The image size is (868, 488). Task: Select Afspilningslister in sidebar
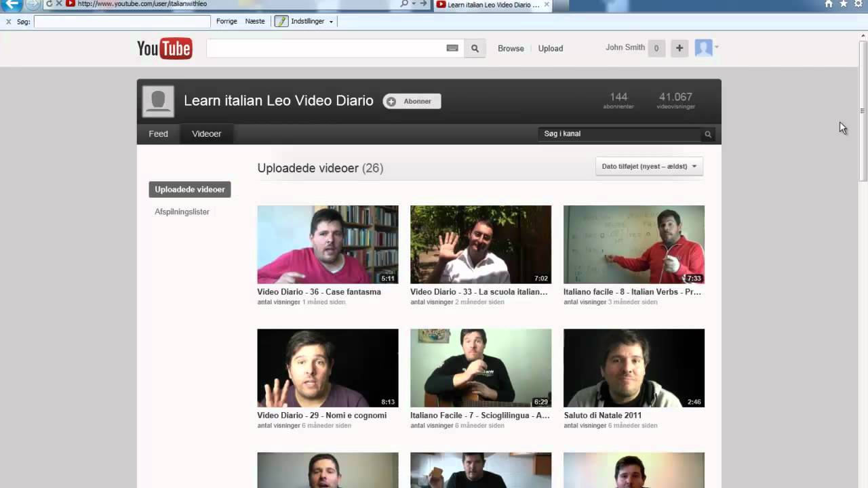182,212
